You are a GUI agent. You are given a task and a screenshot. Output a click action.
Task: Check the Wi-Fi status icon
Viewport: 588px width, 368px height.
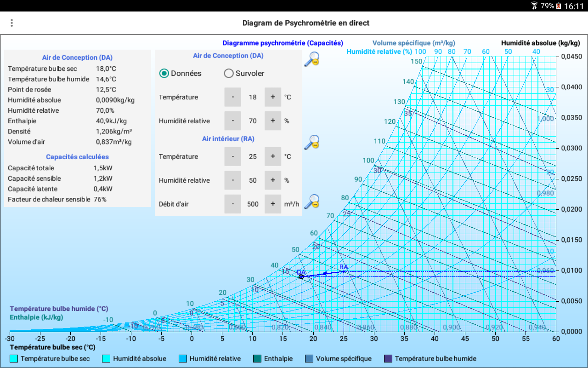coord(534,6)
